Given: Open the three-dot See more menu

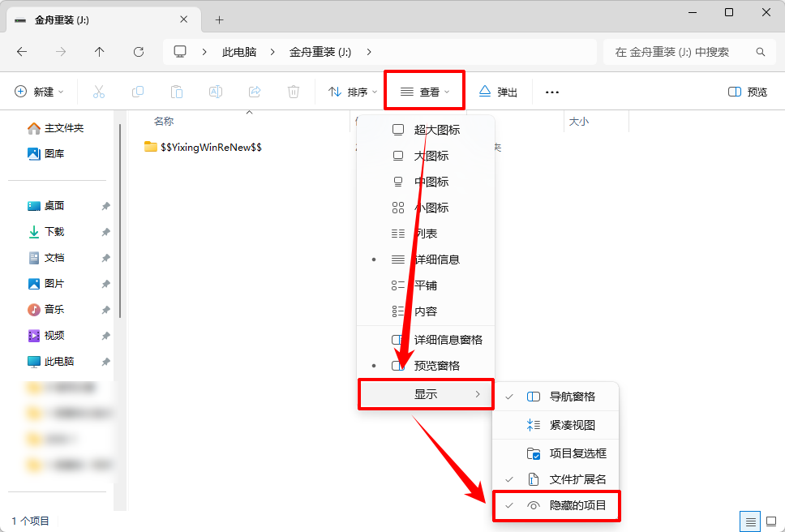Looking at the screenshot, I should point(551,92).
